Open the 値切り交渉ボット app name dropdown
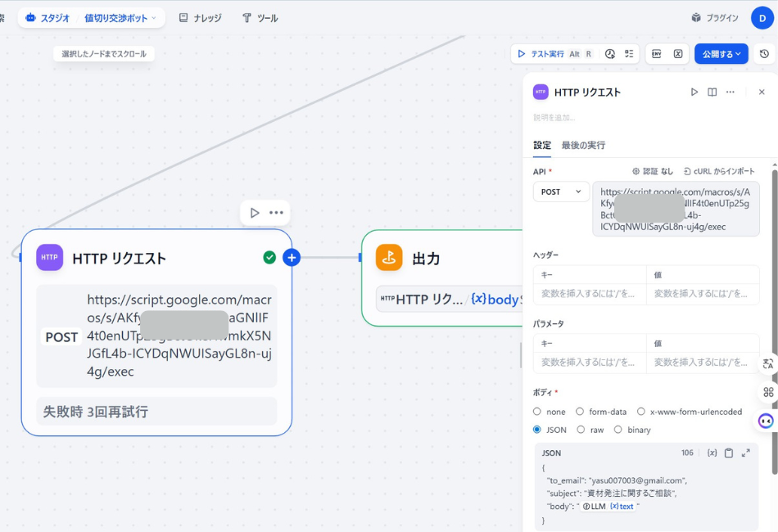 tap(120, 18)
